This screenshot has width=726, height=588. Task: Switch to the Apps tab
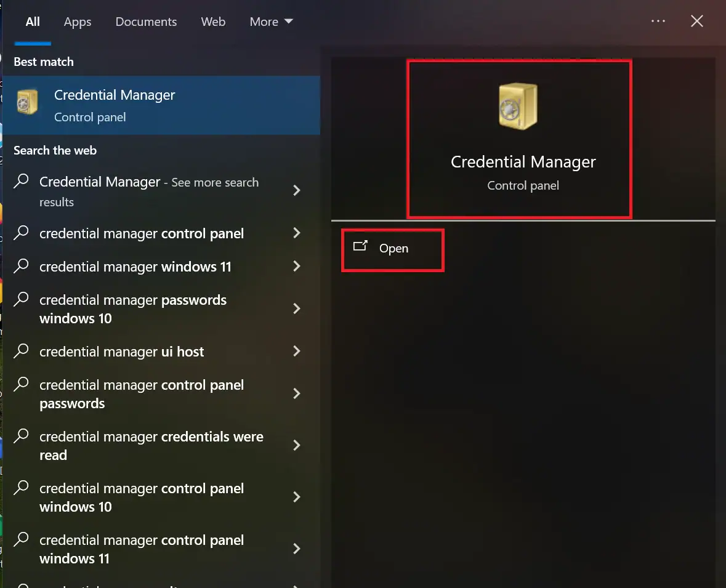coord(78,22)
